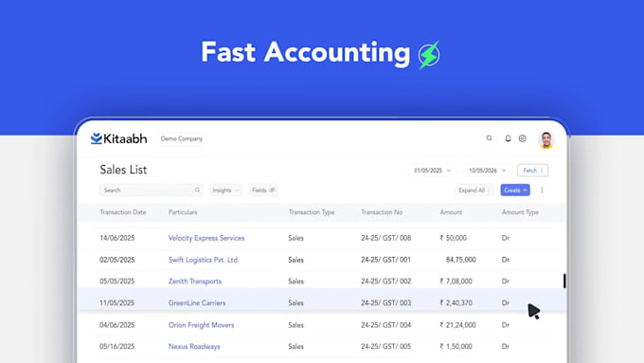Viewport: 644px width, 363px height.
Task: Click transaction number 24-25/ GST/ 003
Action: coord(386,303)
